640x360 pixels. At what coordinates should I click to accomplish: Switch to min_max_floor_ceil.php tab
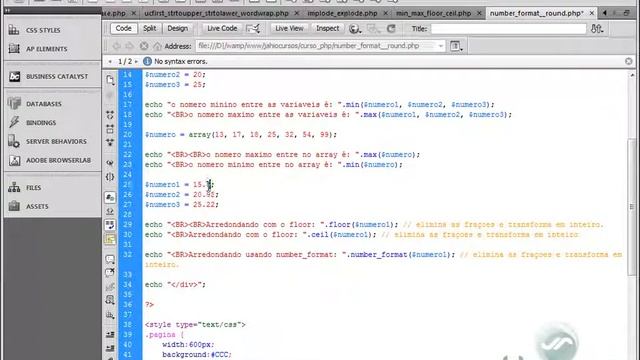click(x=433, y=13)
